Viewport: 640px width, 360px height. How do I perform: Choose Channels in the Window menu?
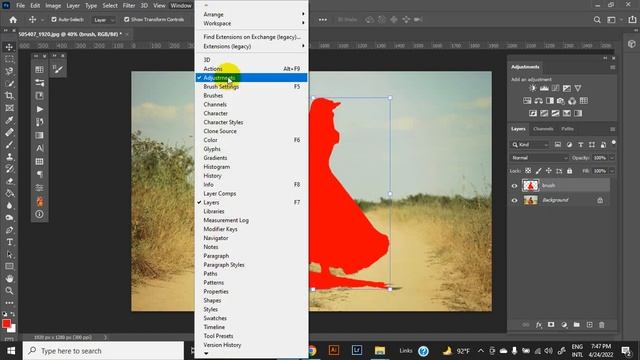tap(251, 104)
